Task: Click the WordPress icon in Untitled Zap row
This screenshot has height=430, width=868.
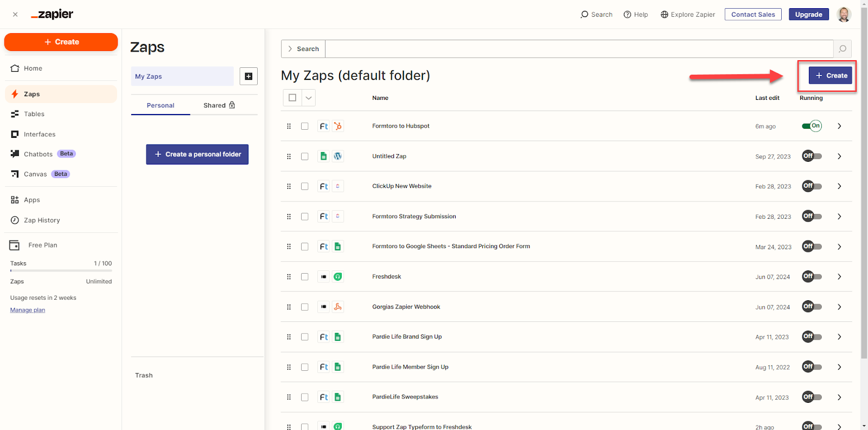Action: [x=337, y=156]
